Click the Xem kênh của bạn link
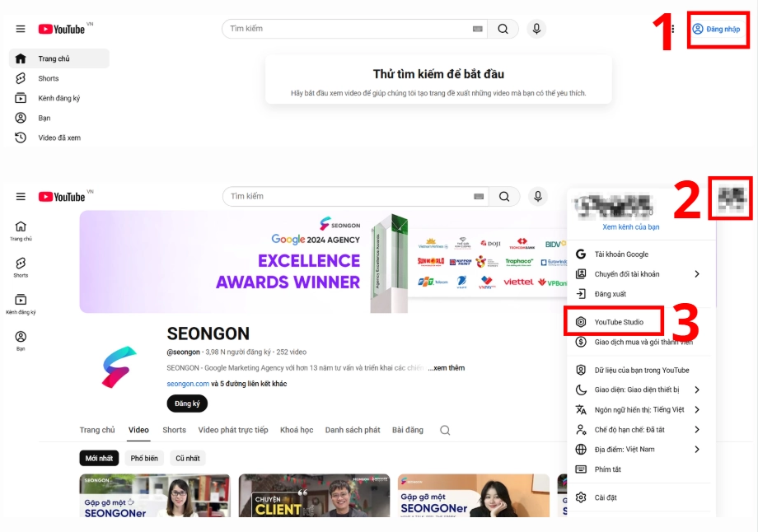 click(631, 227)
